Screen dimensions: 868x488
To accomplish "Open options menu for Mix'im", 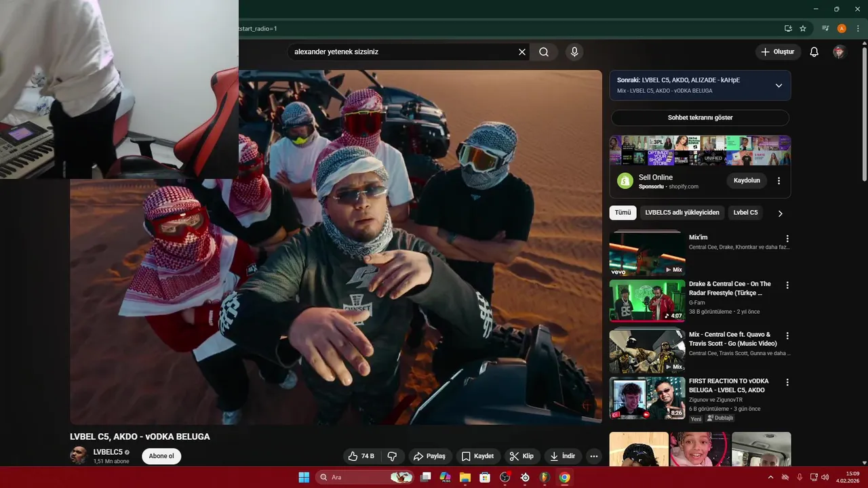I will coord(787,239).
